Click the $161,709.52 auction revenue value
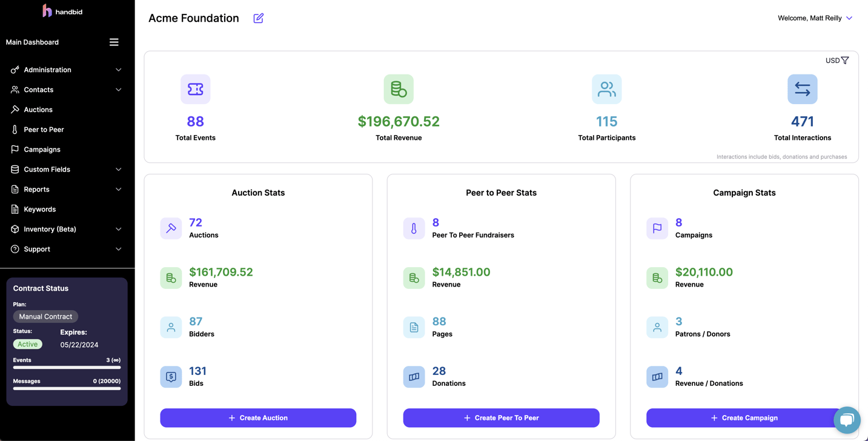The image size is (868, 441). pyautogui.click(x=221, y=272)
